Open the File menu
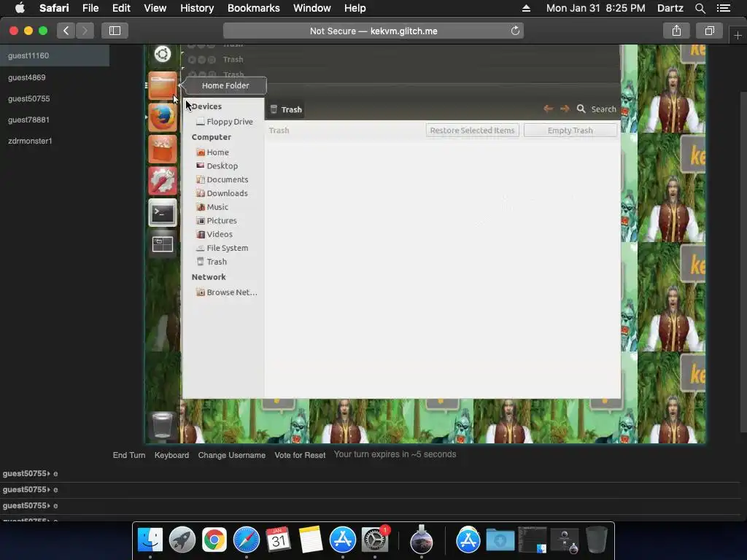Viewport: 747px width, 560px height. (x=90, y=8)
